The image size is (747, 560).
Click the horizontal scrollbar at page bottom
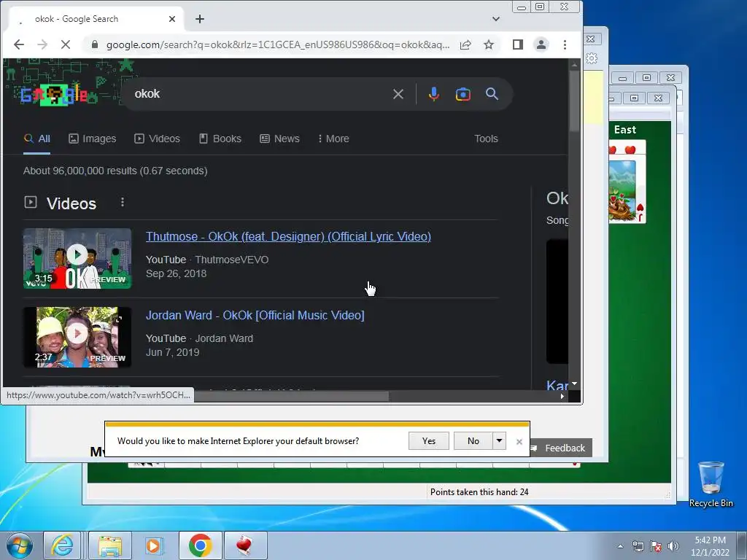pyautogui.click(x=292, y=396)
